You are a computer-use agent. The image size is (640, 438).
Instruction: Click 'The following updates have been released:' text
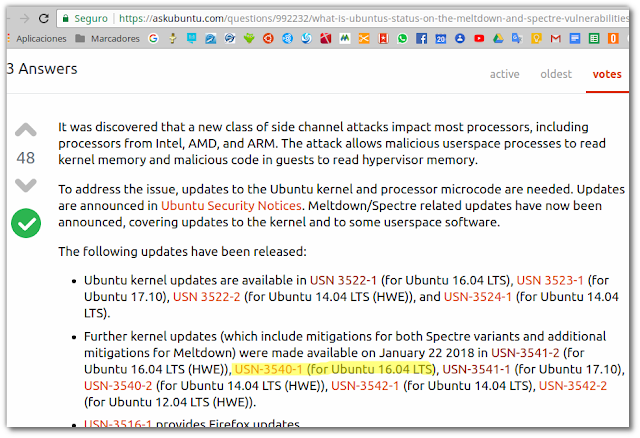coord(182,251)
